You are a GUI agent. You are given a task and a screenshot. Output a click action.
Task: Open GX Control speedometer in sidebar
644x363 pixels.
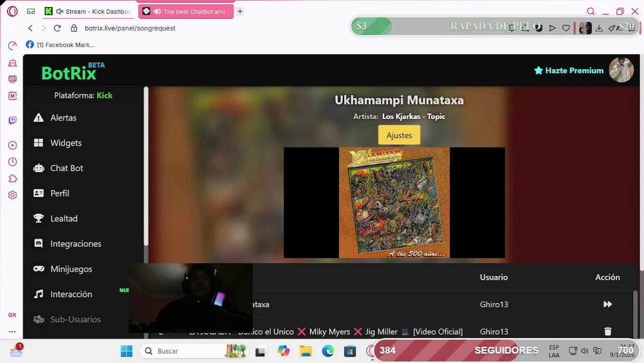coord(13,46)
